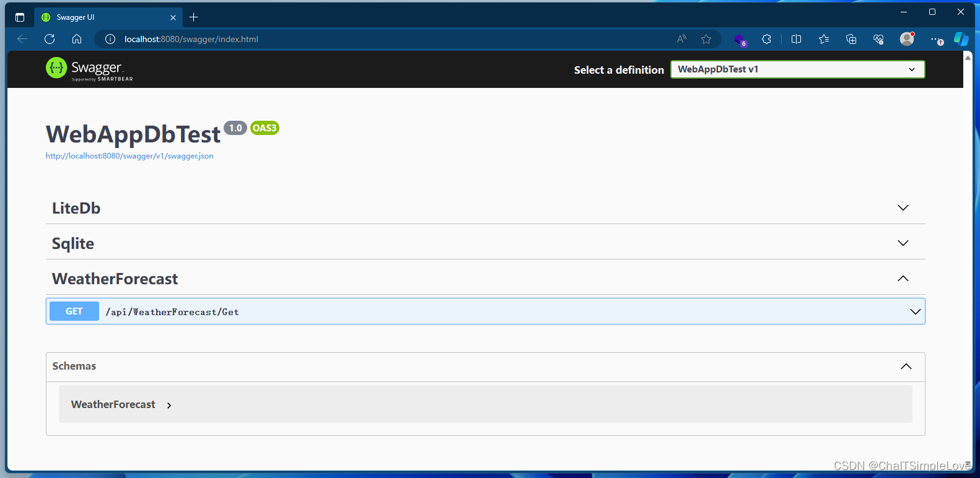
Task: Open Browser essentials heart icon
Action: tap(878, 39)
